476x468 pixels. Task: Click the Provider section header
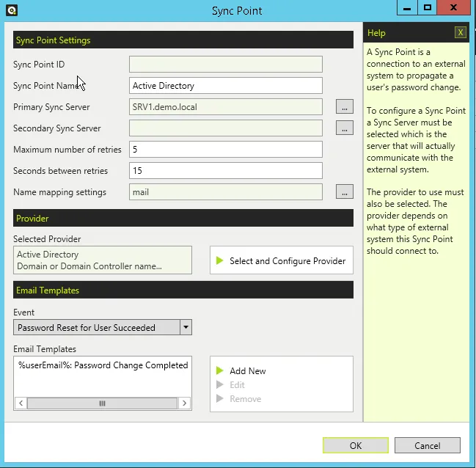(x=183, y=218)
